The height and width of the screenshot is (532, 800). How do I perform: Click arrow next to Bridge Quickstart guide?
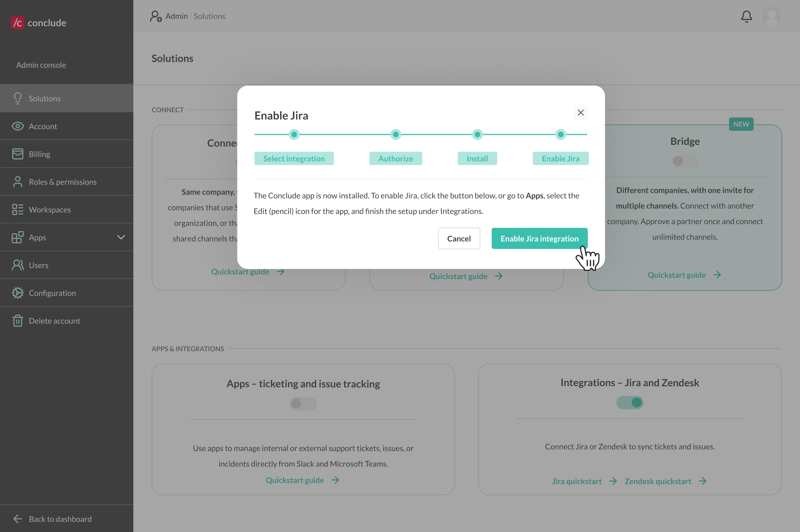tap(717, 275)
